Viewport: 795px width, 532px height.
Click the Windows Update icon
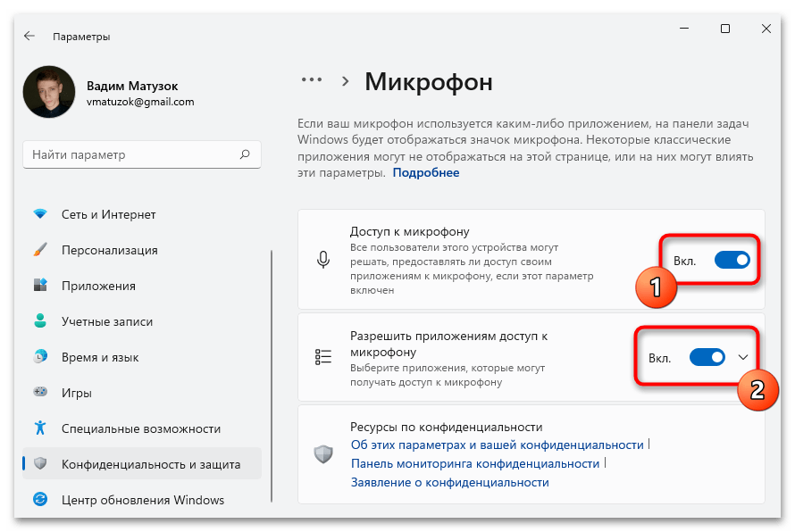pos(40,500)
